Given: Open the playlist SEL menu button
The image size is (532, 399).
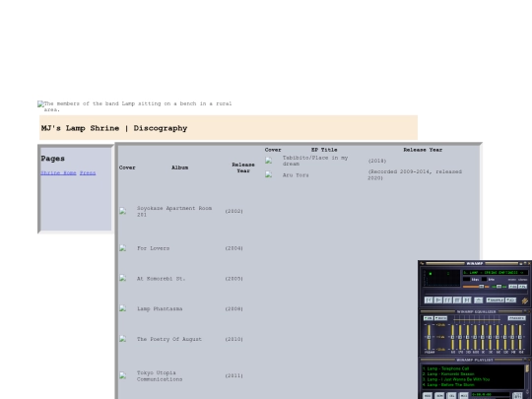Looking at the screenshot, I should tap(451, 396).
